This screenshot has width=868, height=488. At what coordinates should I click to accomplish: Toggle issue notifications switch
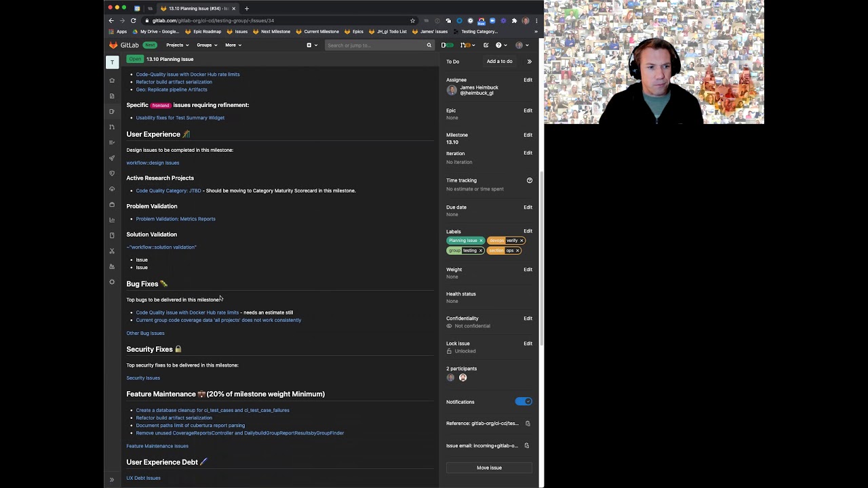(524, 401)
